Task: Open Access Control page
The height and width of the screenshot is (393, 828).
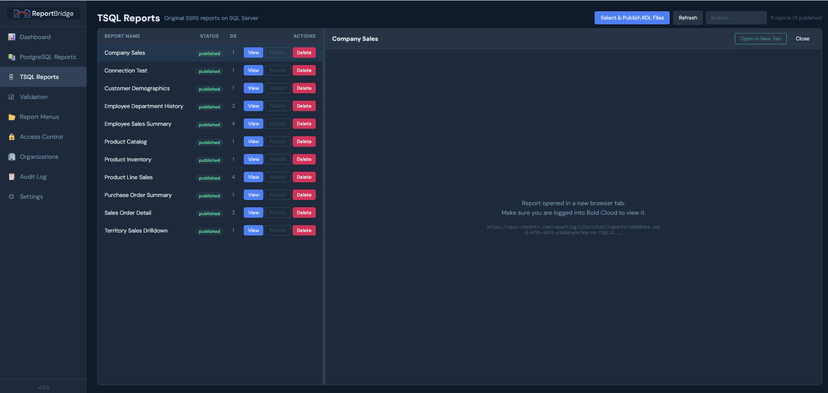Action: coord(43,137)
